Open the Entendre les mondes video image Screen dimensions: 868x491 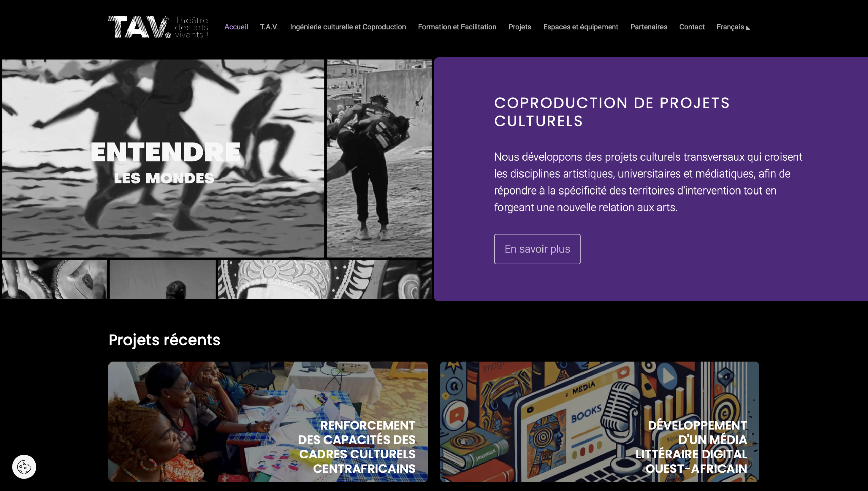(163, 158)
